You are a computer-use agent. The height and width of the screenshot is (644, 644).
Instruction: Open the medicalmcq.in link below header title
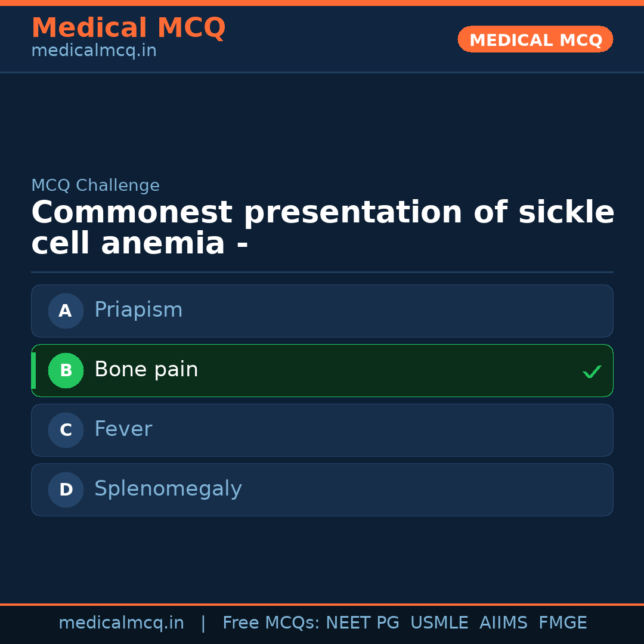tap(94, 51)
